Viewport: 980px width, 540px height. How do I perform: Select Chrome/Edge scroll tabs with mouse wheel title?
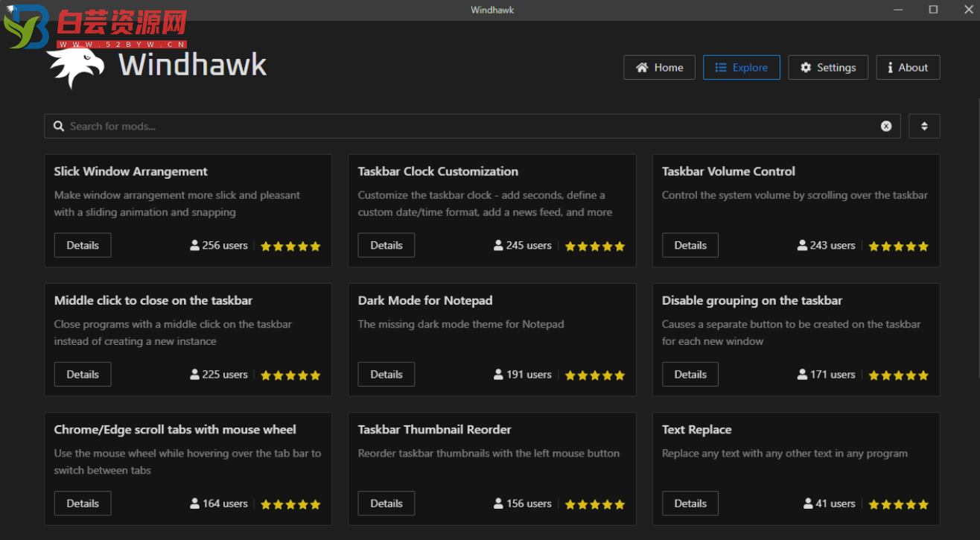(175, 429)
